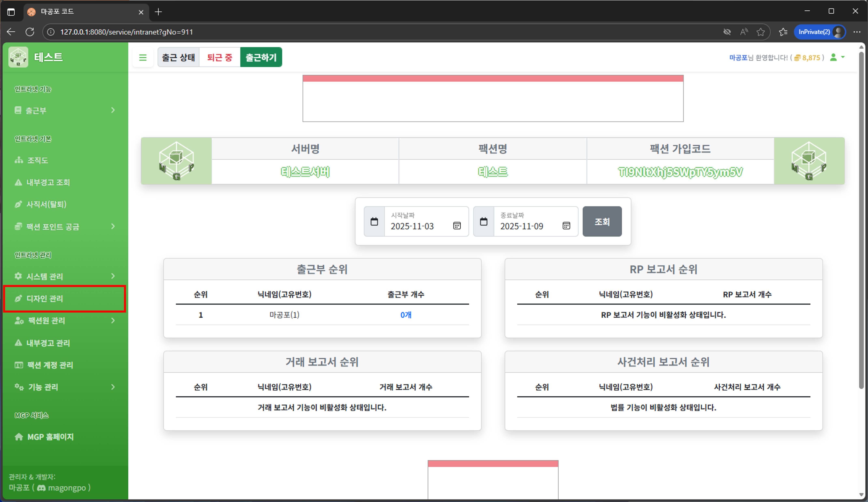
Task: Open the calendar picker for 시작날짜
Action: (457, 226)
